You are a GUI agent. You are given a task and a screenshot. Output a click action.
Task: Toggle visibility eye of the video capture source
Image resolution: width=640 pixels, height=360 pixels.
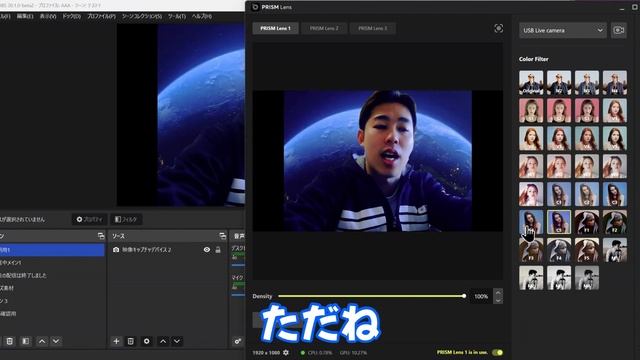coord(207,249)
